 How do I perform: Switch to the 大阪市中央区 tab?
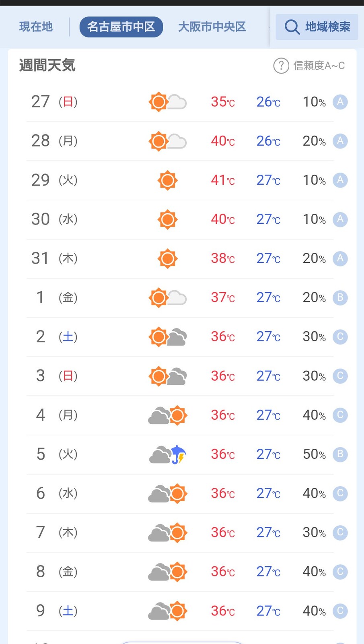click(212, 27)
